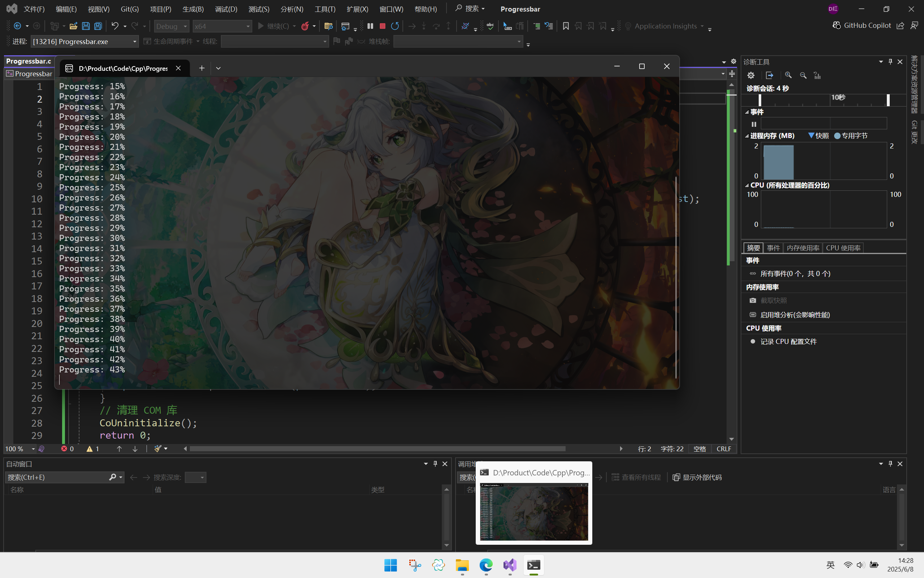Enable heap profiling (启用堆分析)
The width and height of the screenshot is (924, 578).
[x=790, y=315]
